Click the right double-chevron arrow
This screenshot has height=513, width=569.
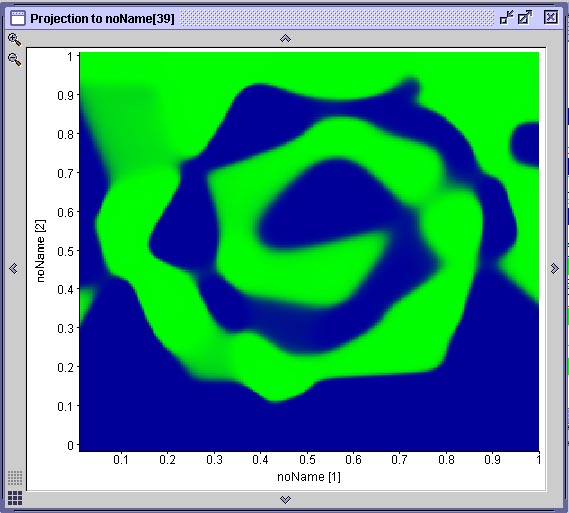coord(554,268)
